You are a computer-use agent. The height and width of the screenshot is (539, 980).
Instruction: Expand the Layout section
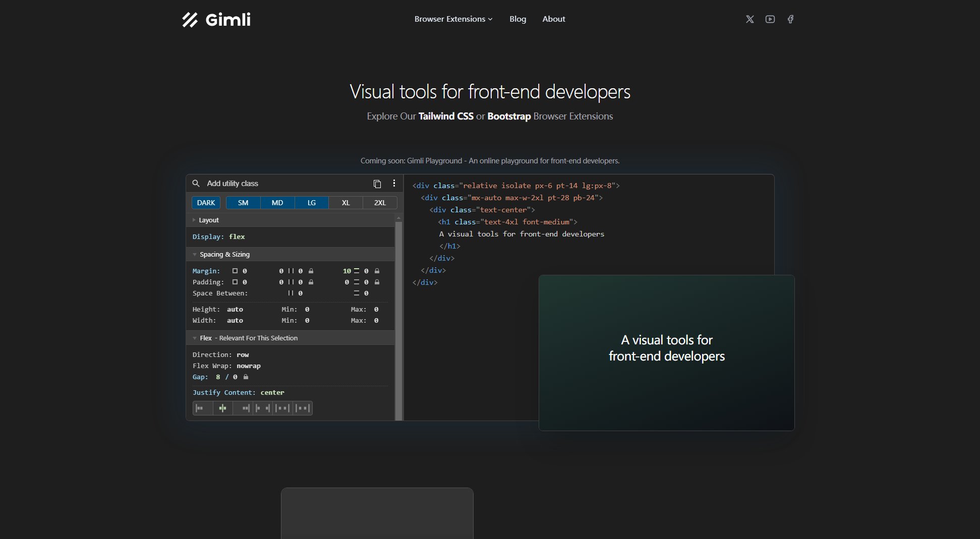pos(208,220)
